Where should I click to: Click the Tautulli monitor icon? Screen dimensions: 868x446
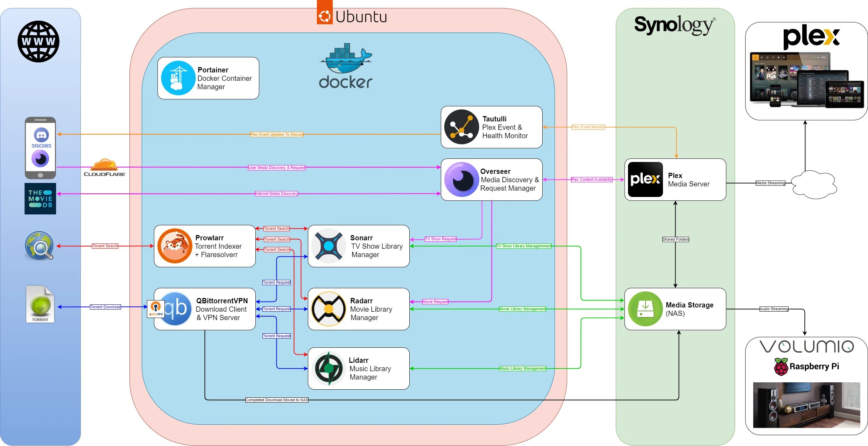[461, 127]
